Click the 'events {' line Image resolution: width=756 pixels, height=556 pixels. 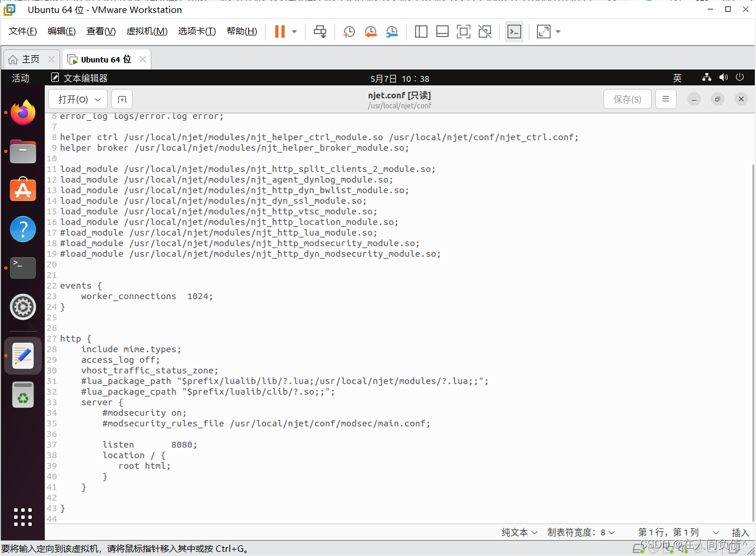pyautogui.click(x=81, y=286)
